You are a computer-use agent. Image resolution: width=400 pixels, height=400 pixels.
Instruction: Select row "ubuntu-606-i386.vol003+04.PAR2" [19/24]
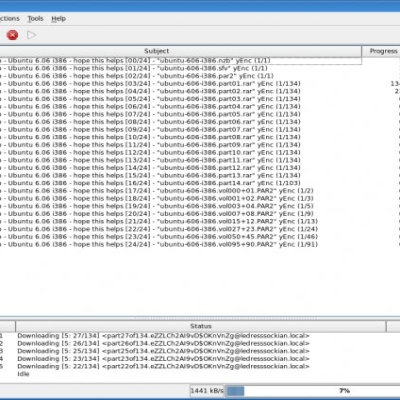[200, 206]
